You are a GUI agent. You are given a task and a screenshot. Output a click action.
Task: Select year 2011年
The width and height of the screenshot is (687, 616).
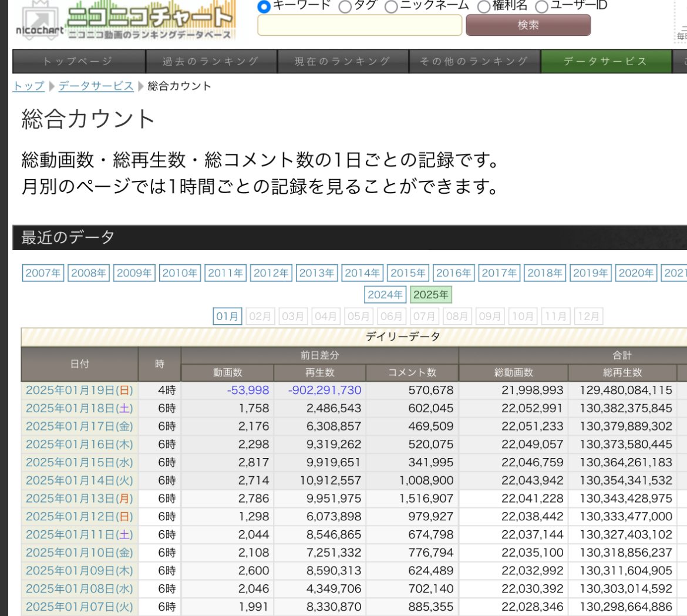[225, 273]
